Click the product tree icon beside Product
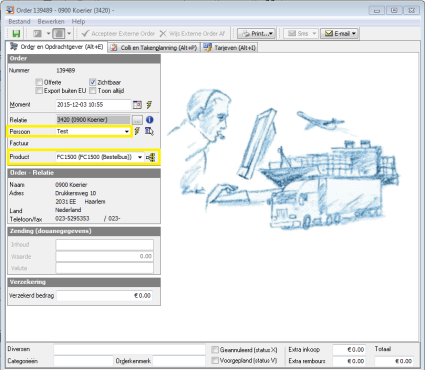This screenshot has height=370, width=425. pyautogui.click(x=151, y=157)
